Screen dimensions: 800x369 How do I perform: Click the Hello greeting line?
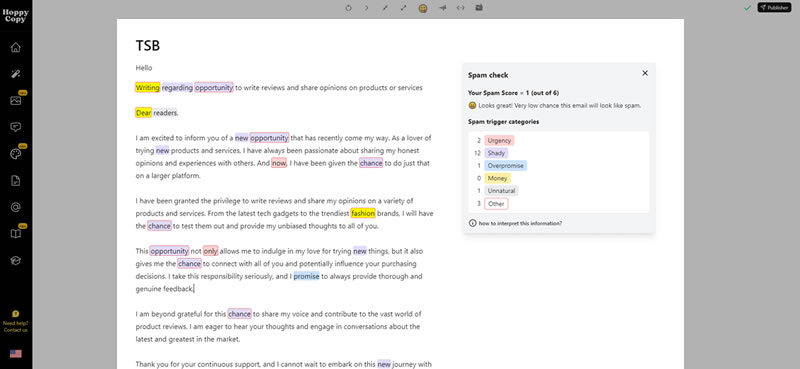coord(144,67)
